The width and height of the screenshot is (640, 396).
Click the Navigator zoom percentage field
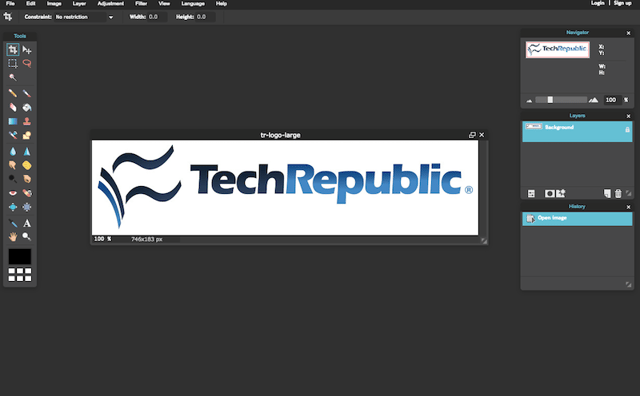tap(612, 100)
